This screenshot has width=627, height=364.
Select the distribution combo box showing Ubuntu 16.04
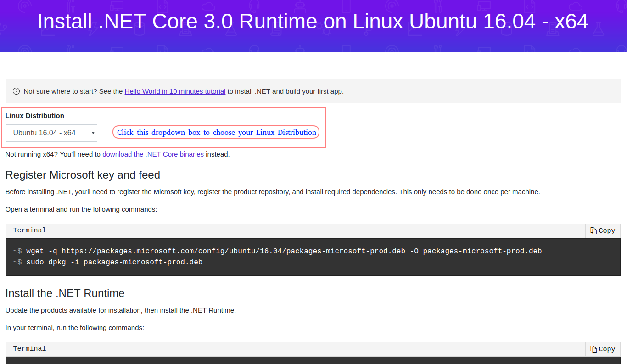tap(51, 133)
